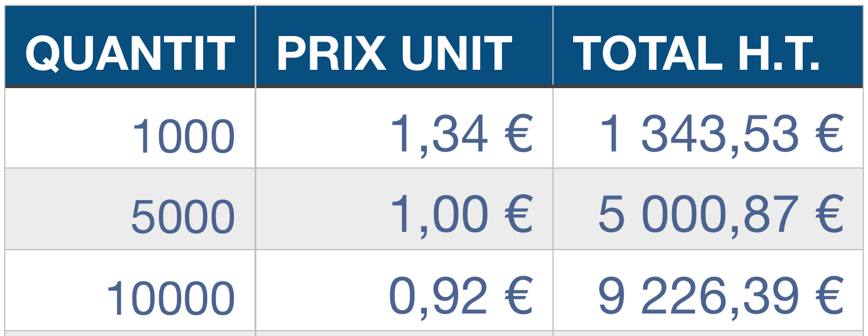This screenshot has width=868, height=336.
Task: Click the partial grey cell below 0,92 €
Action: pyautogui.click(x=404, y=334)
